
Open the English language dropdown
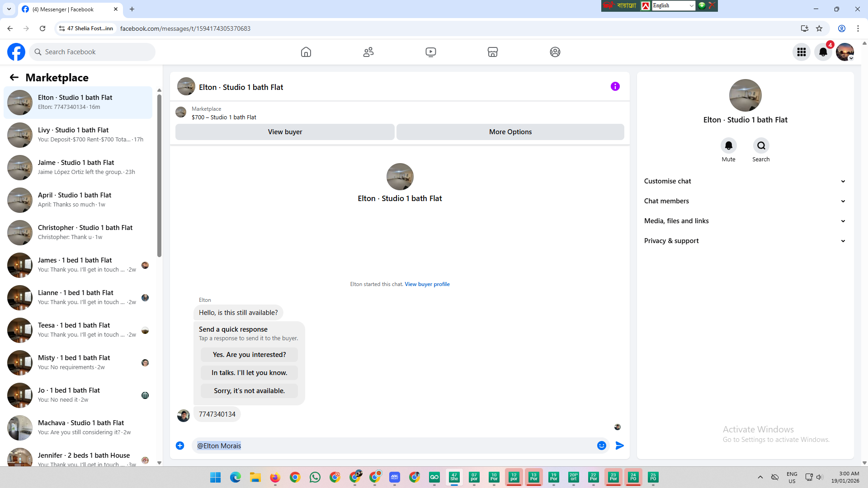(673, 5)
